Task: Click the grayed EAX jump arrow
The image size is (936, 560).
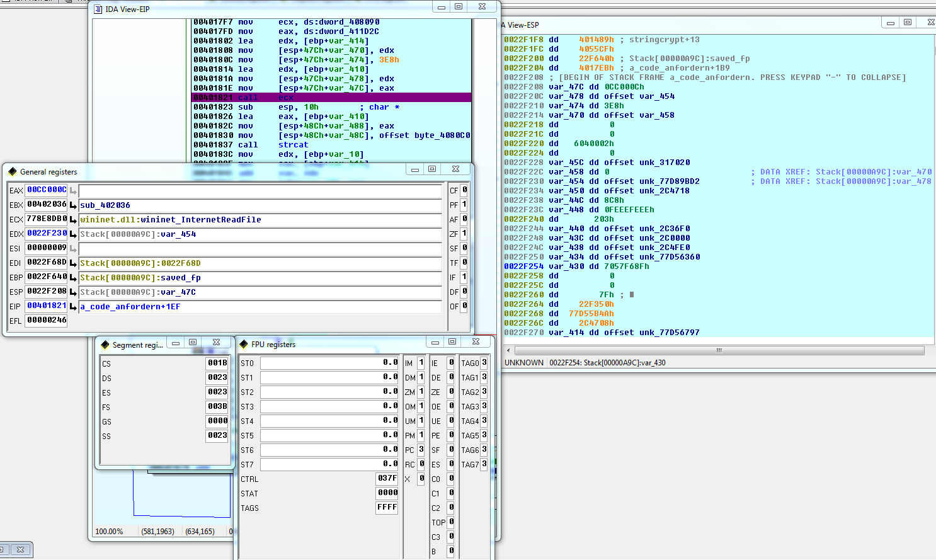Action: (x=73, y=191)
